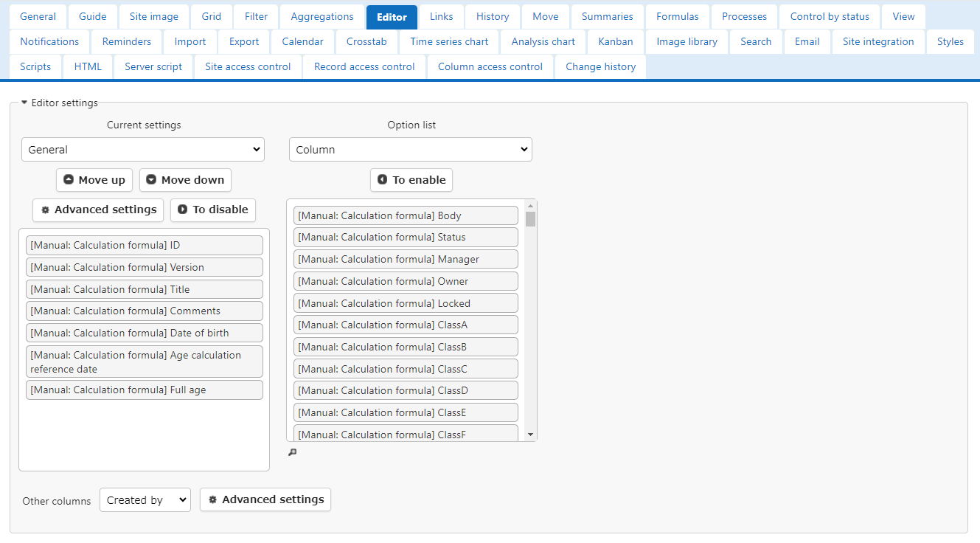Open the Notifications tab
Screen dimensions: 980x543
pyautogui.click(x=49, y=41)
